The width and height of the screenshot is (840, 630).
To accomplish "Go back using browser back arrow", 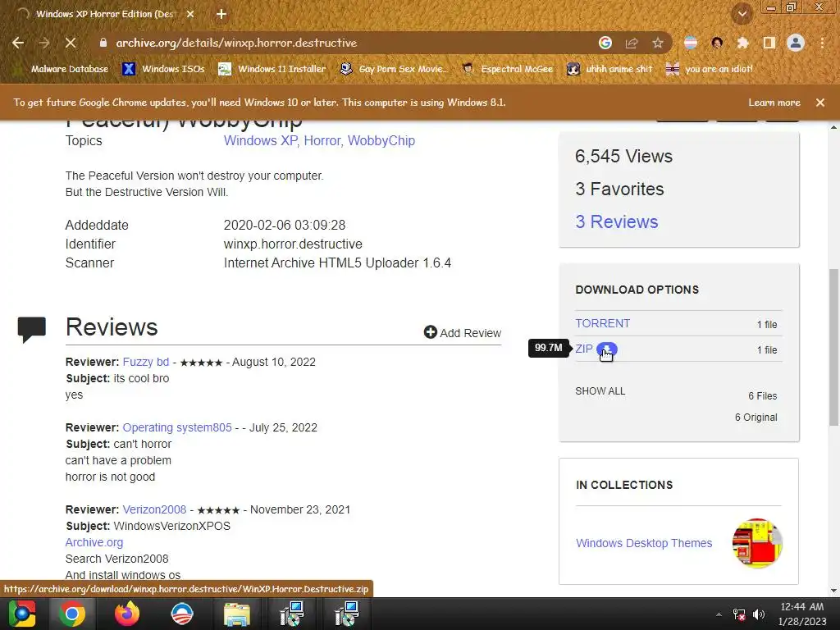I will [x=18, y=43].
